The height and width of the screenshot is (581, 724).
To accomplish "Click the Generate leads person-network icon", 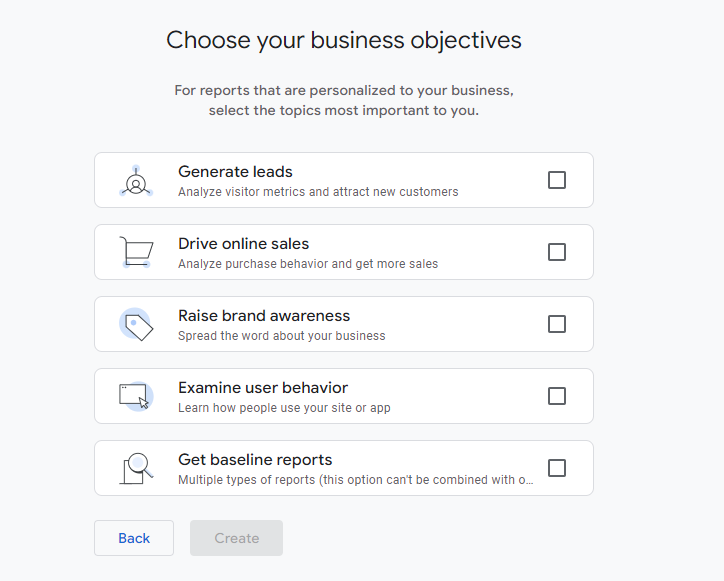I will 136,181.
